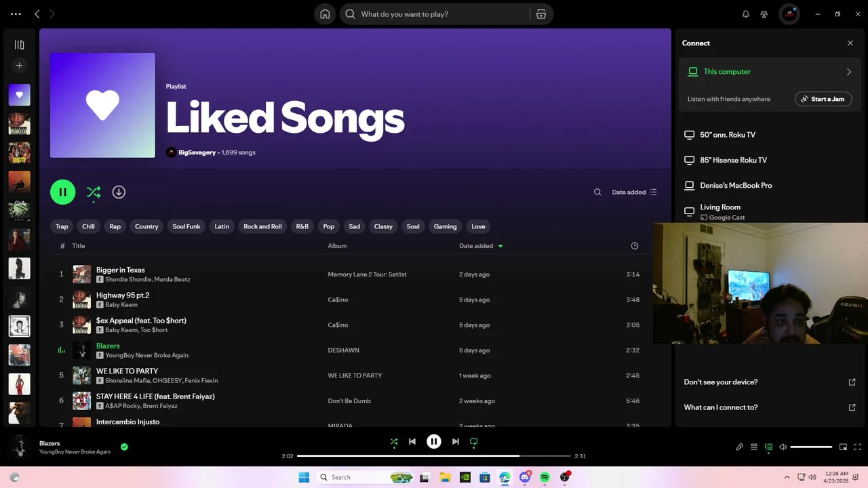The height and width of the screenshot is (488, 868).
Task: Open the Windows Start button
Action: tap(304, 477)
